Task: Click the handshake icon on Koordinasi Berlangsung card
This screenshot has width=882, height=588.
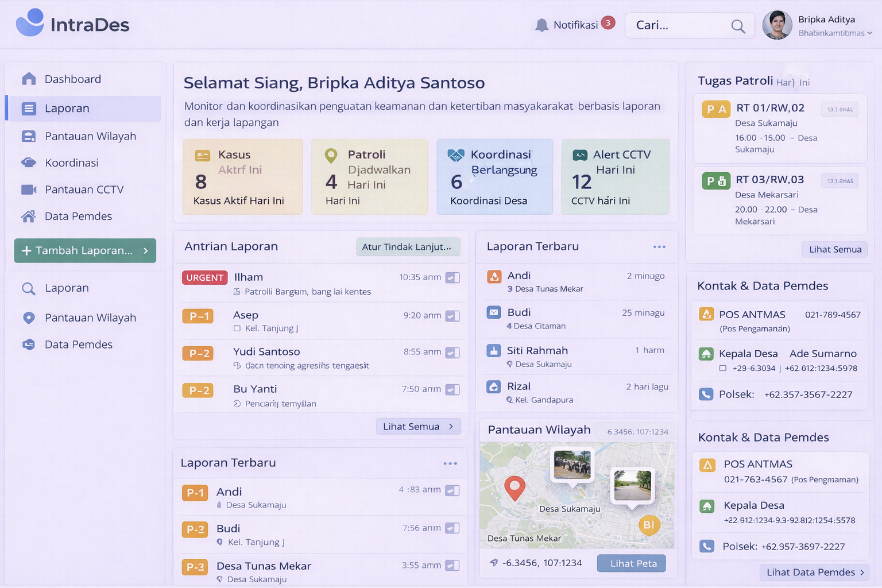Action: coord(456,155)
